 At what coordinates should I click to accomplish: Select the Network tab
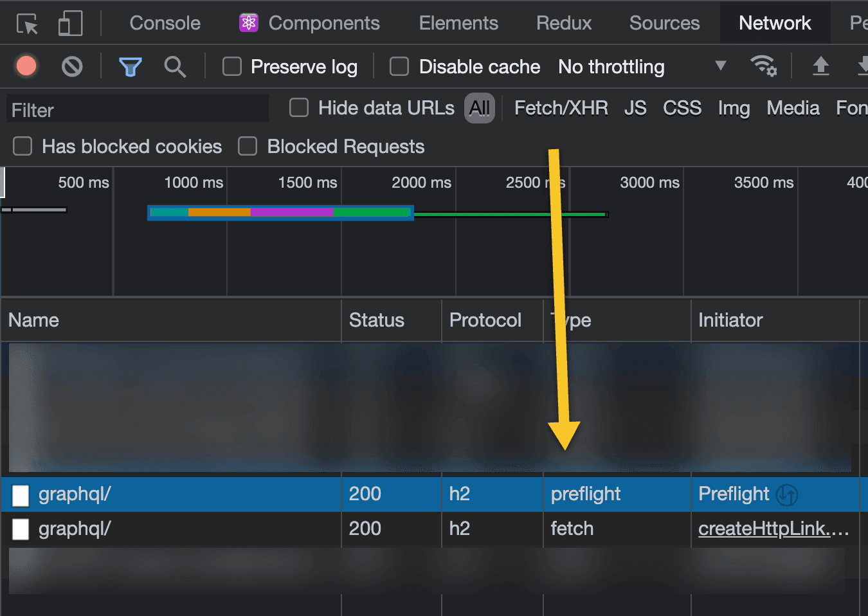click(x=775, y=23)
